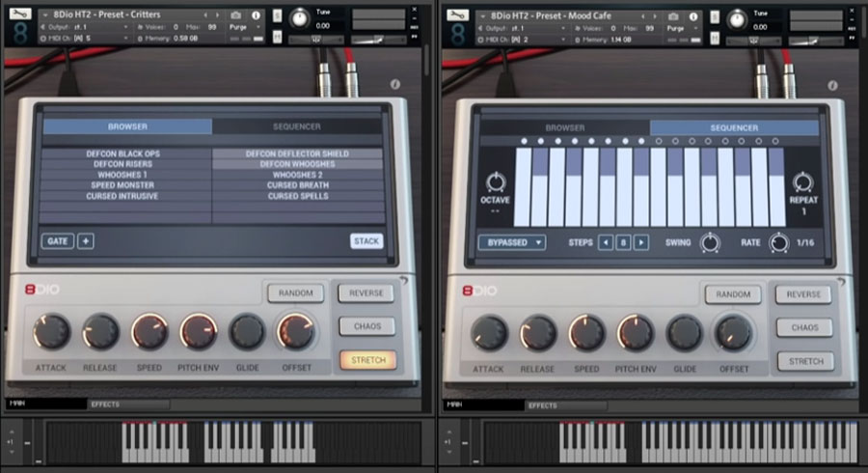Enable CHAOS on Mood Cafe
The height and width of the screenshot is (473, 868).
pyautogui.click(x=804, y=327)
